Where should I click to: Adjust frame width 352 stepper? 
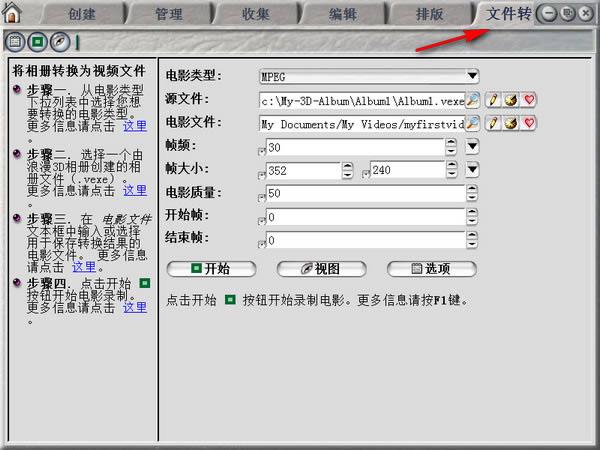pyautogui.click(x=347, y=170)
